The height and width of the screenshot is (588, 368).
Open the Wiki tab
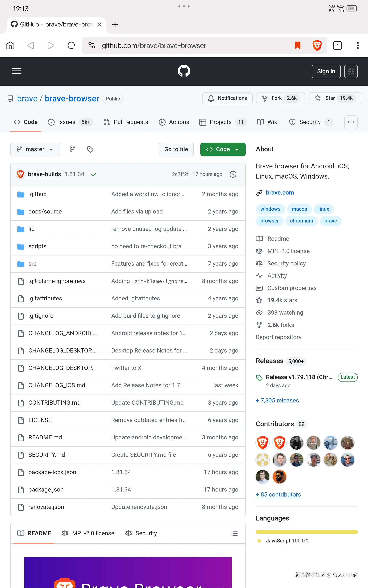pyautogui.click(x=268, y=122)
